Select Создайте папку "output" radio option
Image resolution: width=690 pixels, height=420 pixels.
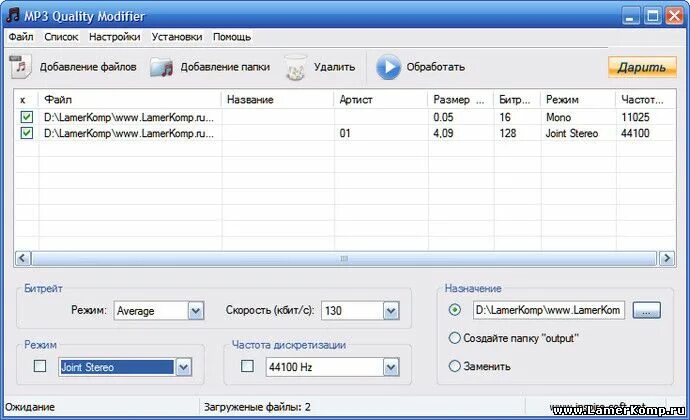click(x=455, y=338)
